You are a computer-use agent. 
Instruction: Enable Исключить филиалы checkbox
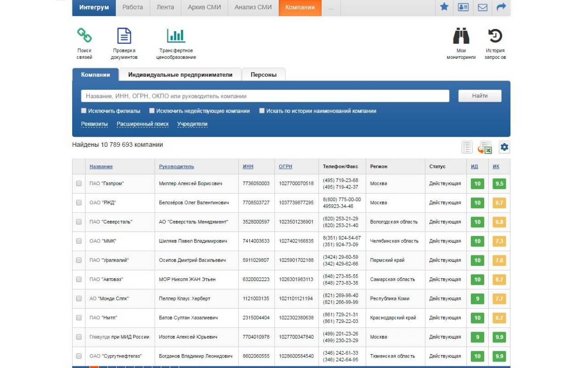click(84, 110)
